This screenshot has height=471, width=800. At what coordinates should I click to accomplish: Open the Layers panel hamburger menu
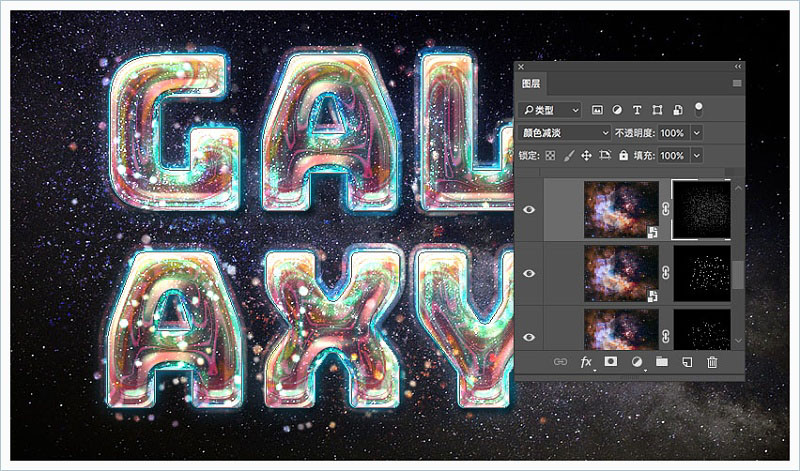[737, 83]
